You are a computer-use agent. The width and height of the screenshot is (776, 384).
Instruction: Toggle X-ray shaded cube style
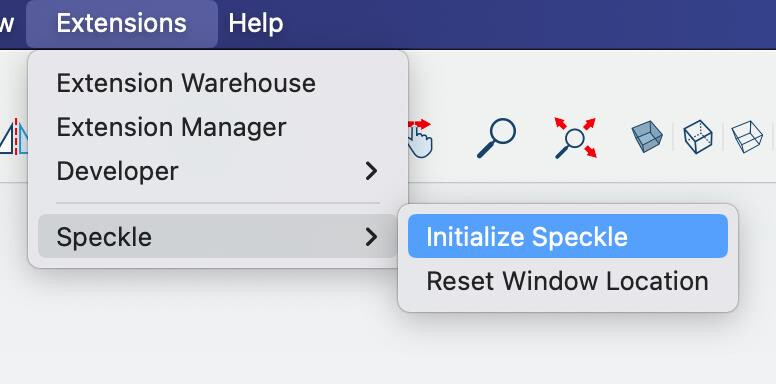(647, 137)
